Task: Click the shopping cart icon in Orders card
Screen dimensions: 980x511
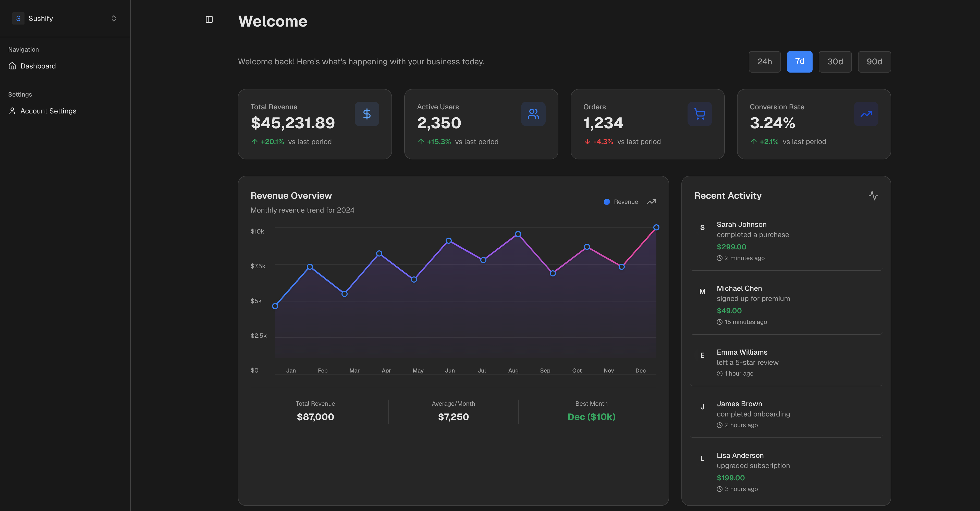Action: click(x=699, y=114)
